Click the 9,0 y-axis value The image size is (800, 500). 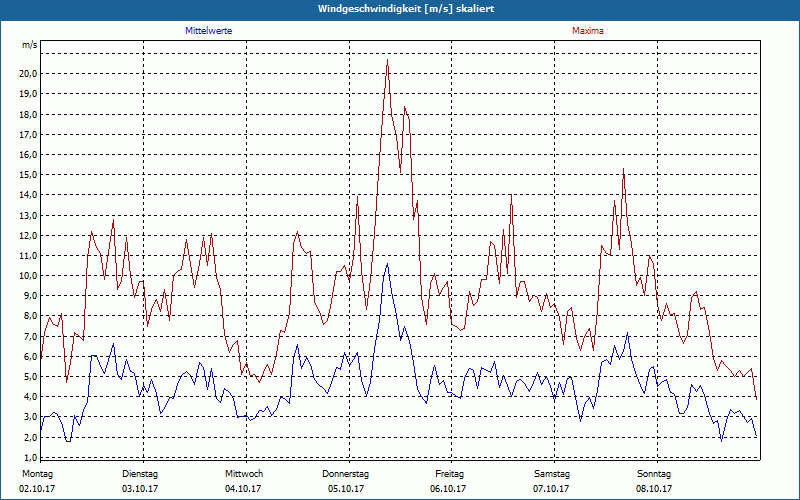tap(30, 296)
